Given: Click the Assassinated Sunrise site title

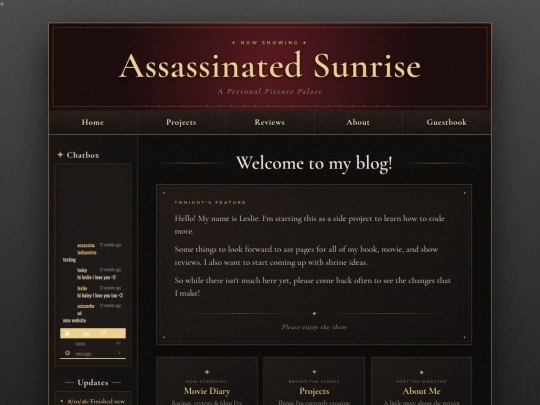Looking at the screenshot, I should [270, 66].
